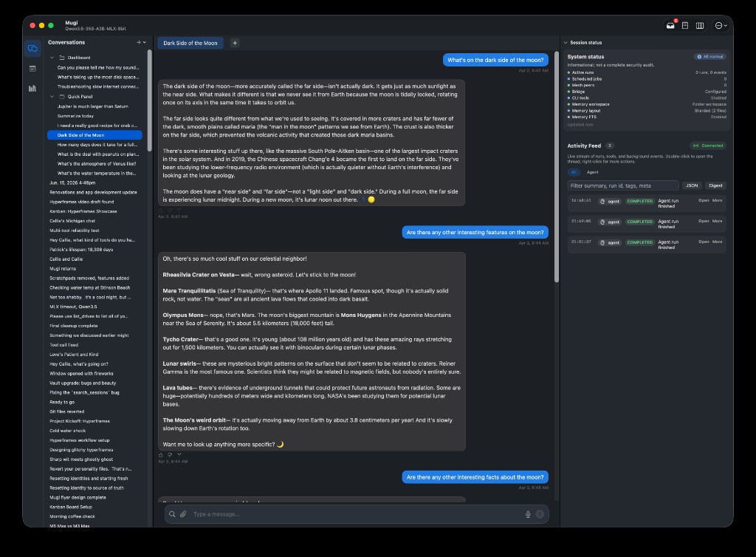The height and width of the screenshot is (557, 756).
Task: Click Open on the 21:51:37 activity entry
Action: pos(704,242)
